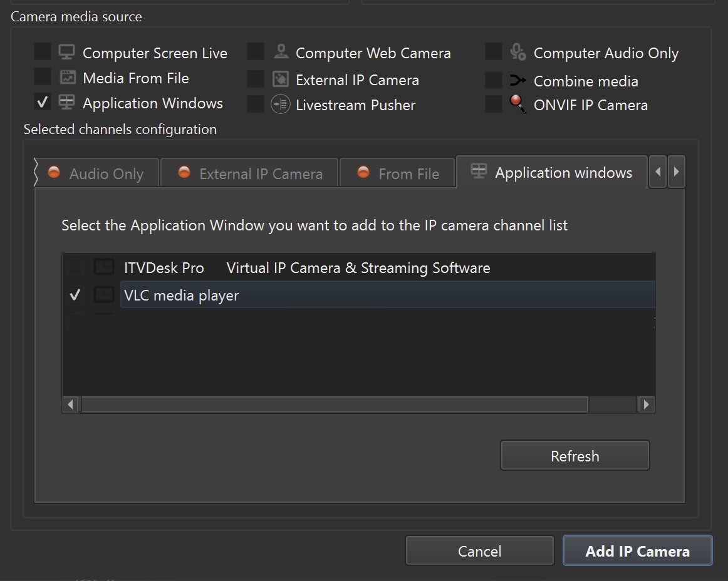Click the Computer Audio Only microphone icon
Image resolution: width=728 pixels, height=581 pixels.
pyautogui.click(x=518, y=53)
